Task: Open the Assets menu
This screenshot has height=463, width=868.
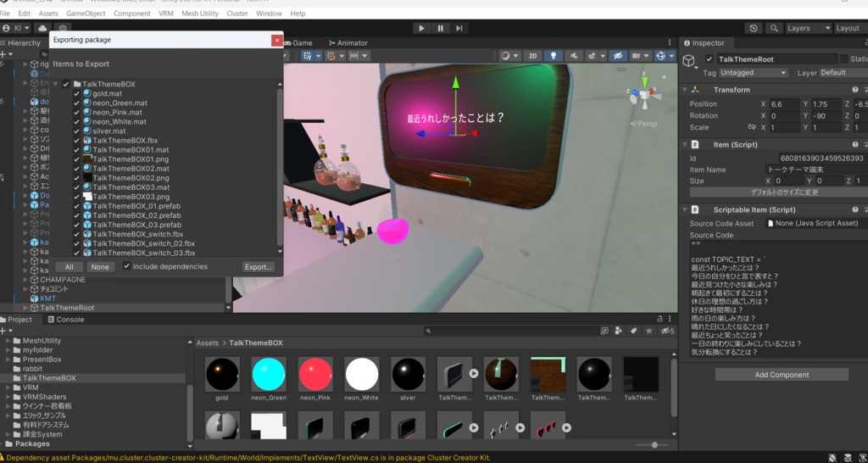Action: point(48,14)
